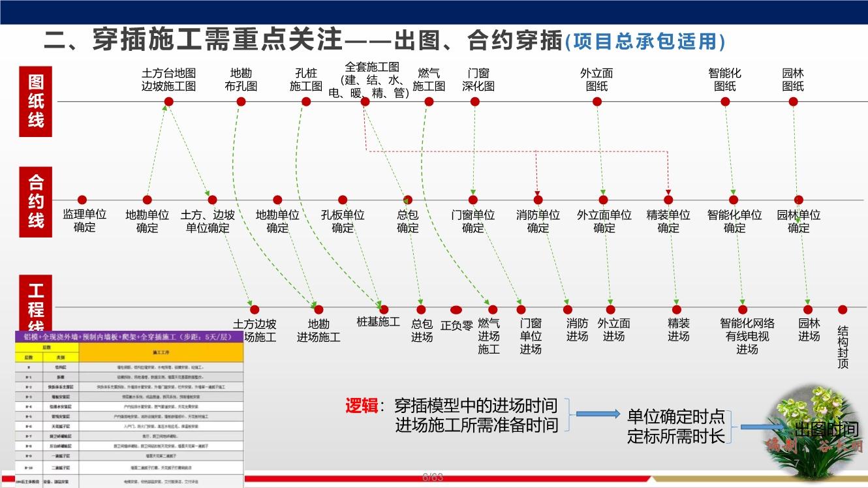Click the node under 全套施工图
The image size is (868, 488).
[365, 102]
